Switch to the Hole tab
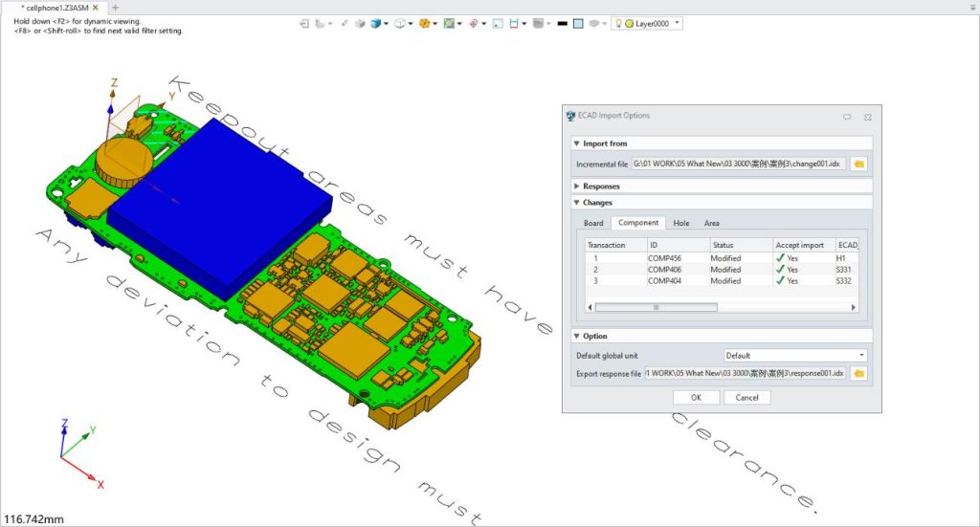This screenshot has height=527, width=980. pos(680,223)
